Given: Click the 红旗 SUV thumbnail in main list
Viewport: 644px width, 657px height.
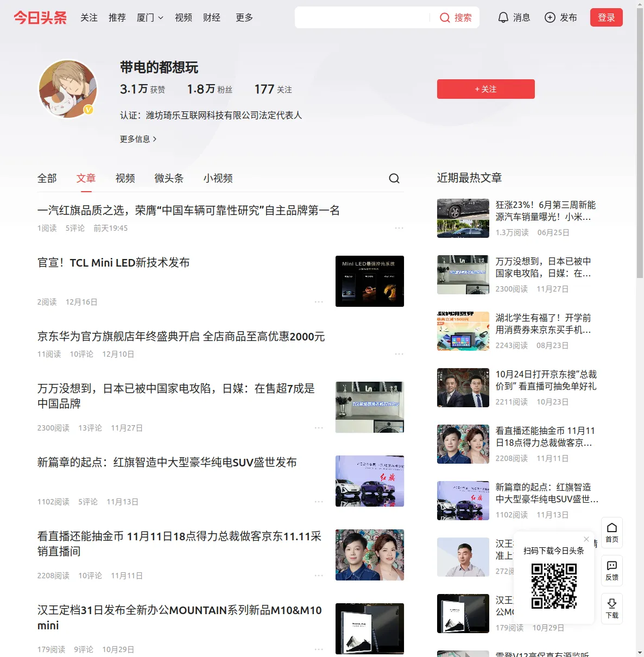Looking at the screenshot, I should click(x=370, y=481).
